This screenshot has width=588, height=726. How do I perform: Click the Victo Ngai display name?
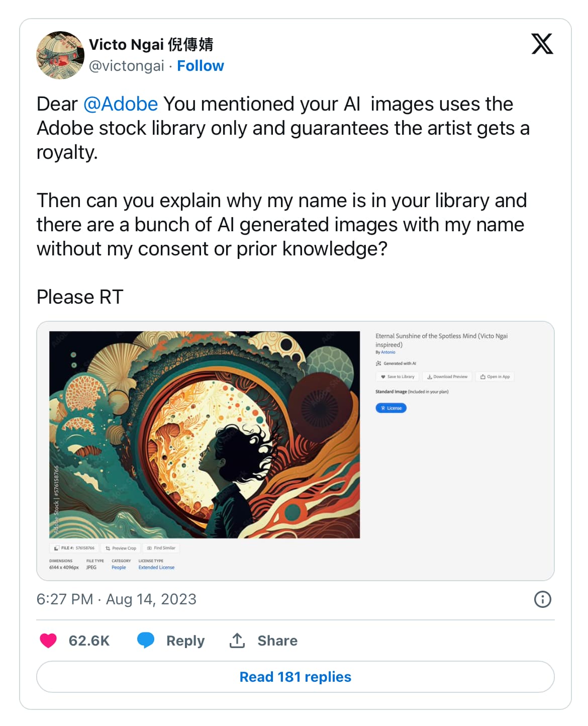(151, 44)
